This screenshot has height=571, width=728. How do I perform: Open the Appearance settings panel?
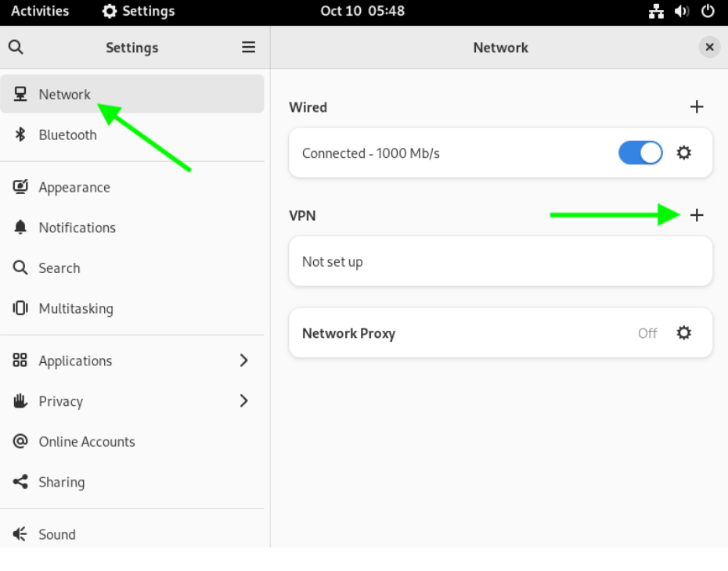[74, 188]
